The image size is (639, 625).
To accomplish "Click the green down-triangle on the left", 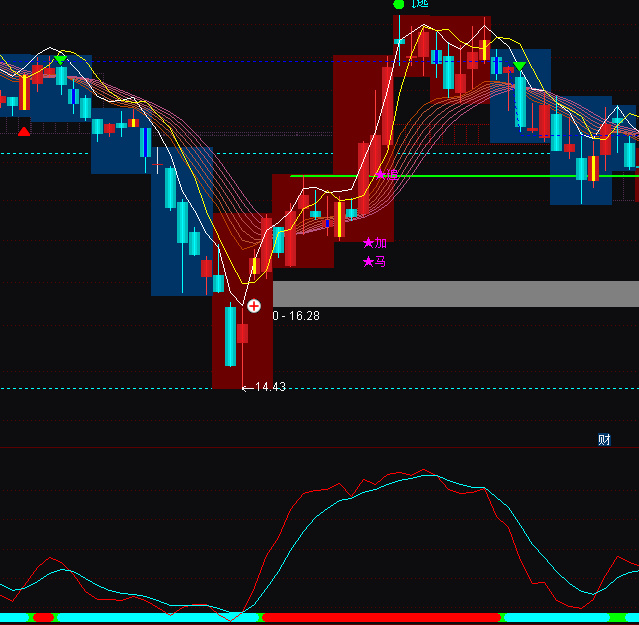I will point(60,60).
